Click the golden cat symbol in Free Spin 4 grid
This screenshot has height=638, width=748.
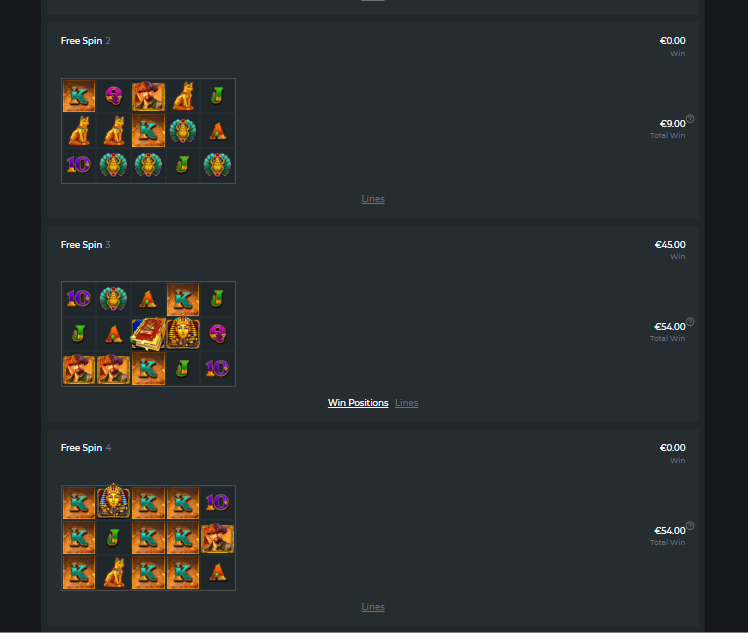114,572
